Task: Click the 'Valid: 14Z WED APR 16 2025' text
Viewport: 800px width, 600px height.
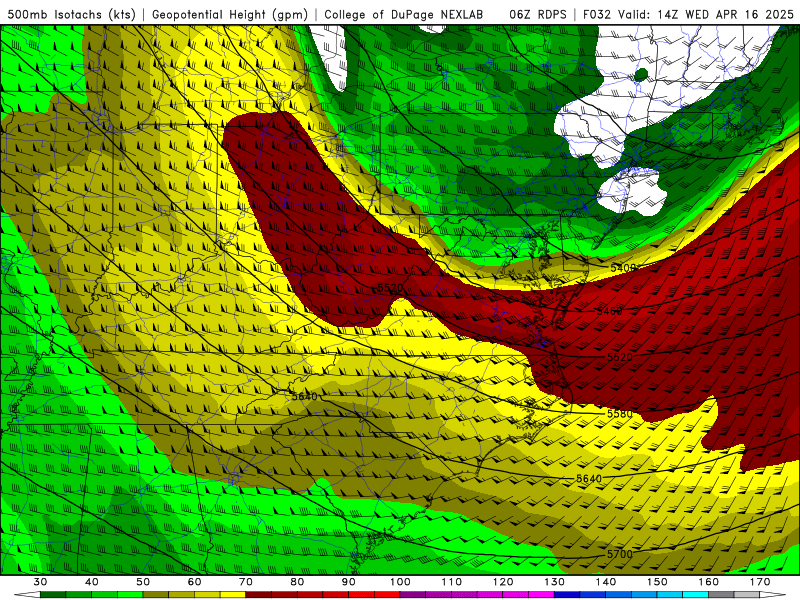Action: click(x=706, y=14)
